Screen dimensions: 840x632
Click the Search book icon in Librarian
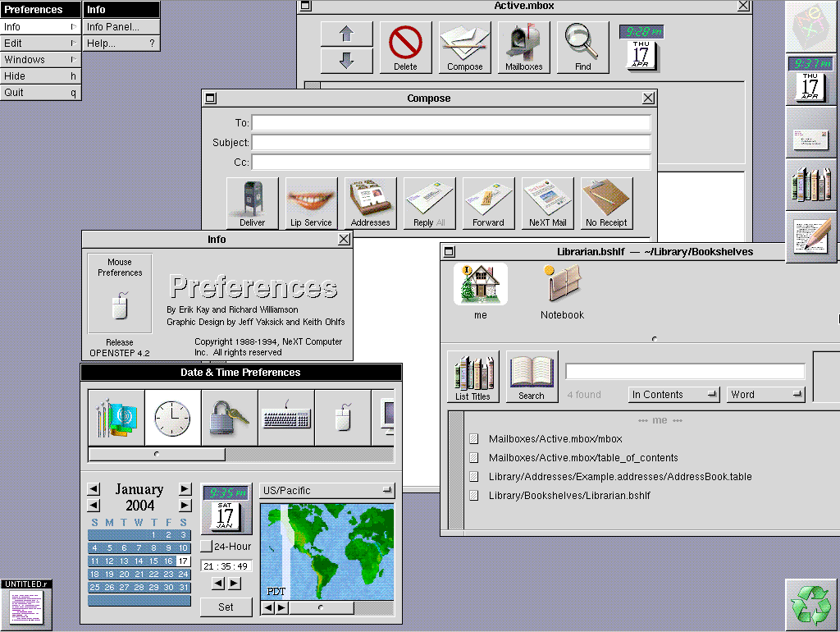pos(532,377)
